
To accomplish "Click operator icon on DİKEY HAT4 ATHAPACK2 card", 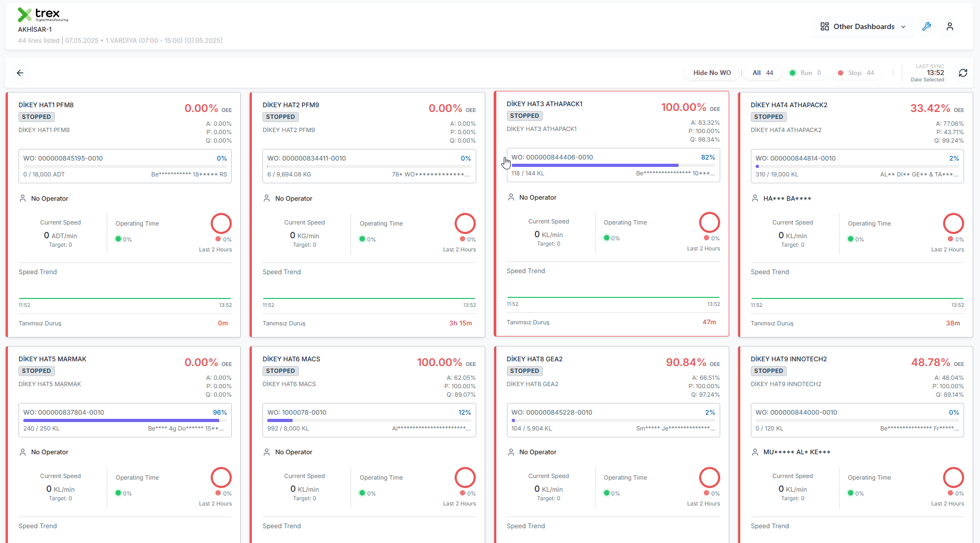I will click(755, 198).
